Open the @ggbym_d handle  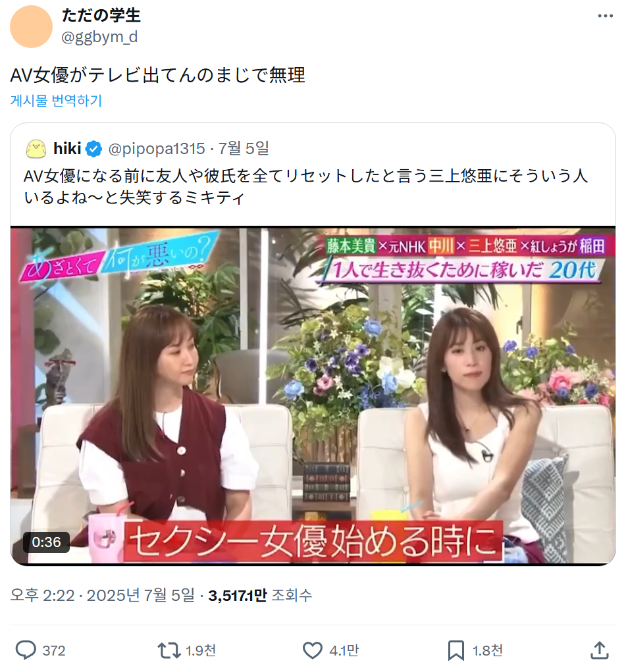point(99,38)
